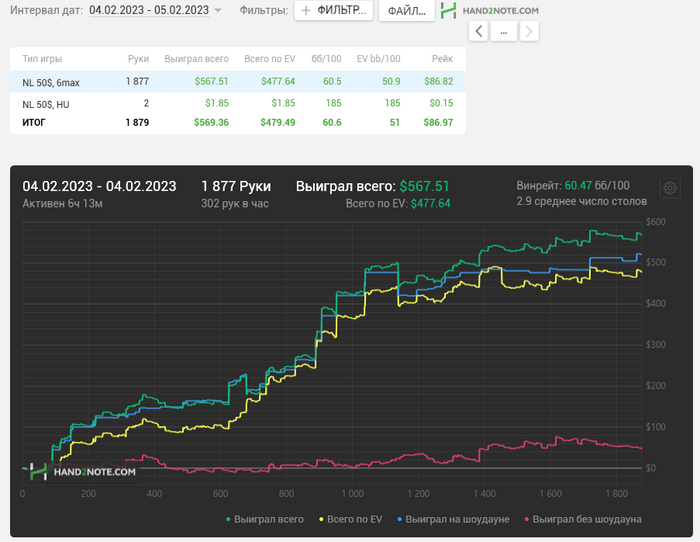The image size is (700, 542).
Task: Sort by Руки column header
Action: point(138,59)
